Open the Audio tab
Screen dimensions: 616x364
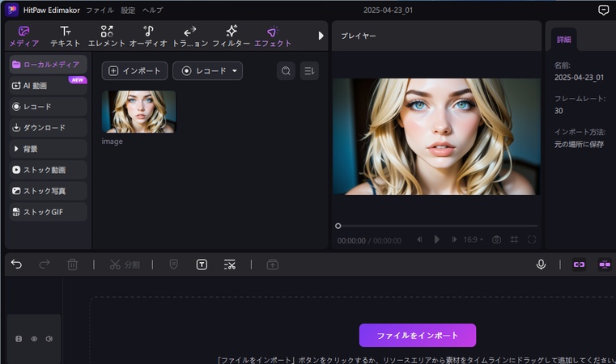[x=148, y=36]
